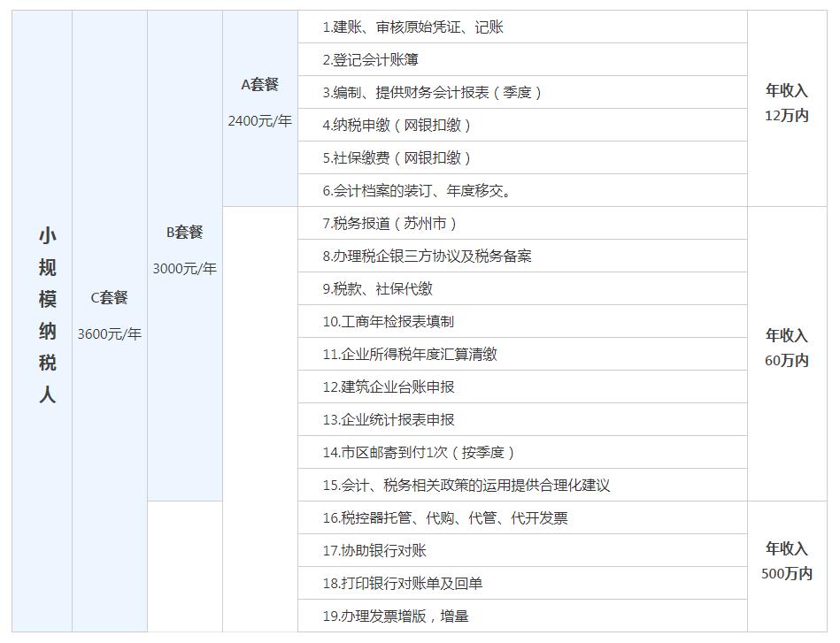Click the 2400元/年 price text
The image size is (840, 643).
[x=260, y=121]
